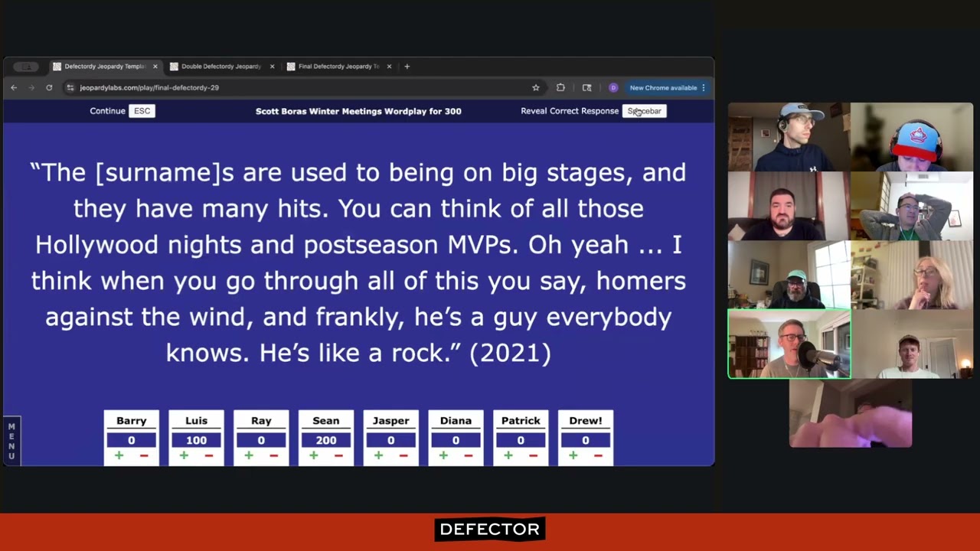The width and height of the screenshot is (980, 551).
Task: Subtract points from Luis's score
Action: tap(209, 455)
